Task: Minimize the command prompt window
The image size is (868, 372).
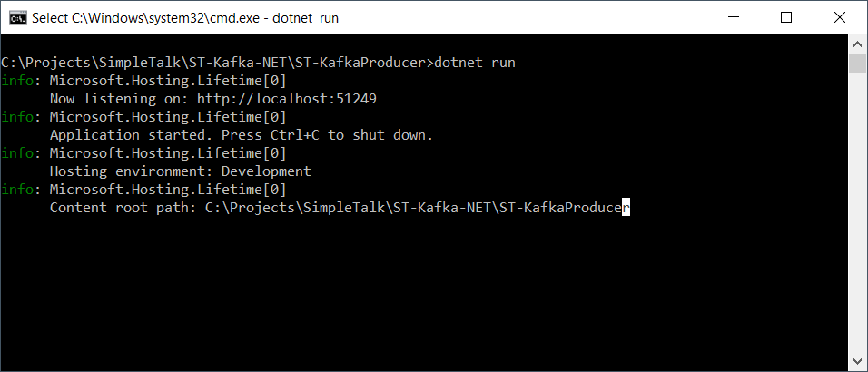Action: click(x=733, y=18)
